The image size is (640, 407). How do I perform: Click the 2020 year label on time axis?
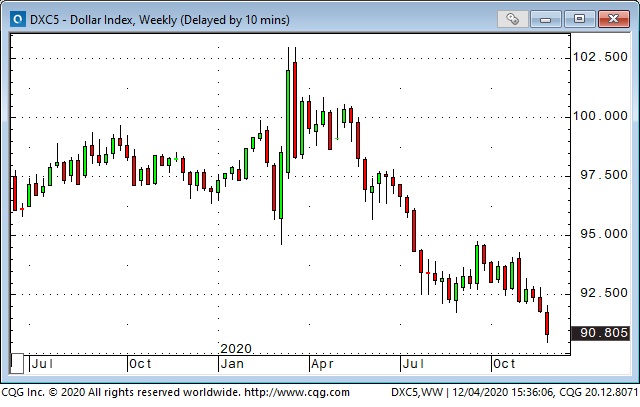click(x=236, y=349)
